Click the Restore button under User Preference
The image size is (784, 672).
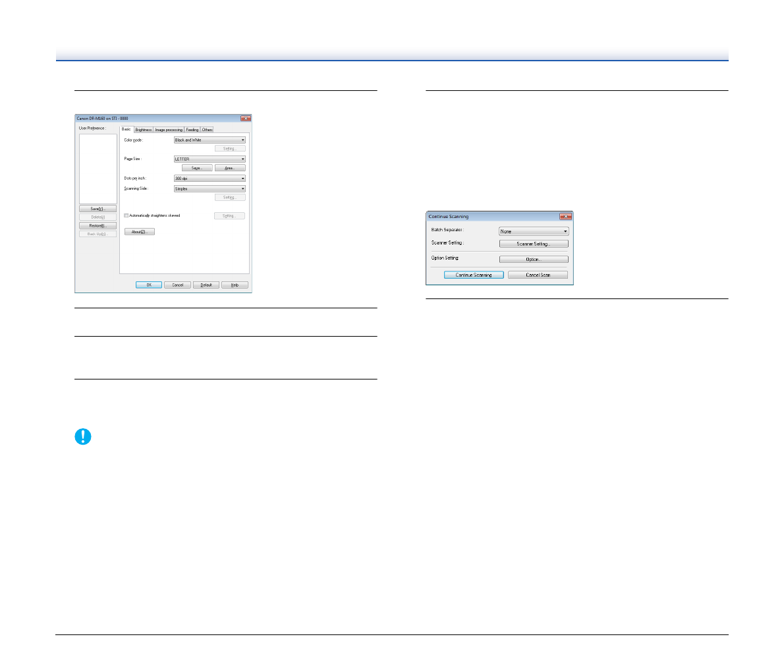coord(98,225)
